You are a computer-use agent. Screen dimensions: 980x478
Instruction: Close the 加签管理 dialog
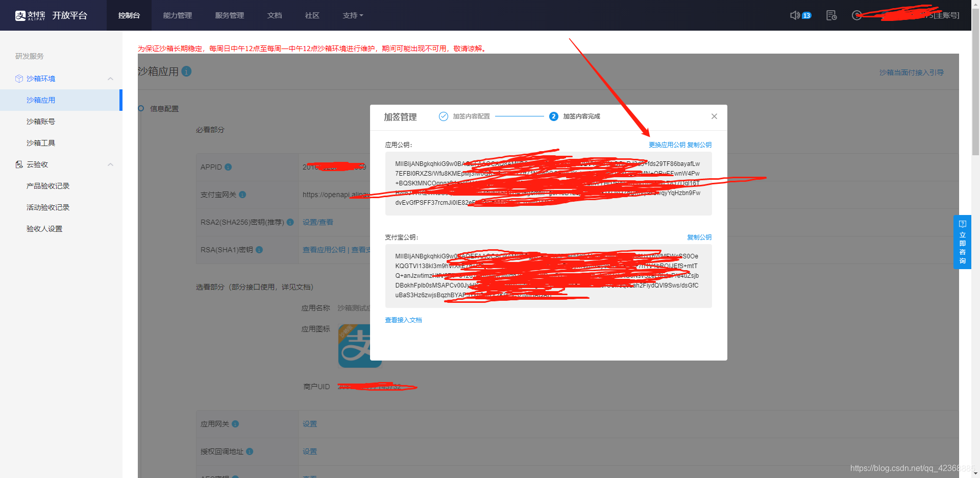[x=714, y=116]
